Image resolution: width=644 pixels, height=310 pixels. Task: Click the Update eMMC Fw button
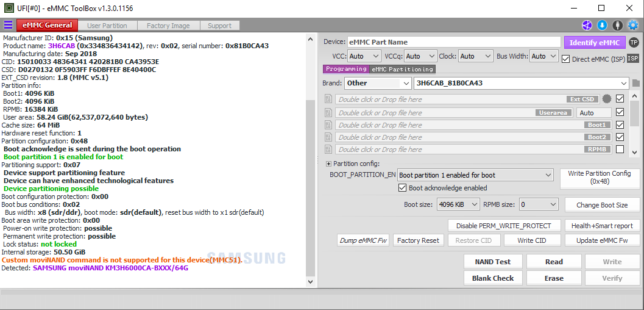[602, 240]
